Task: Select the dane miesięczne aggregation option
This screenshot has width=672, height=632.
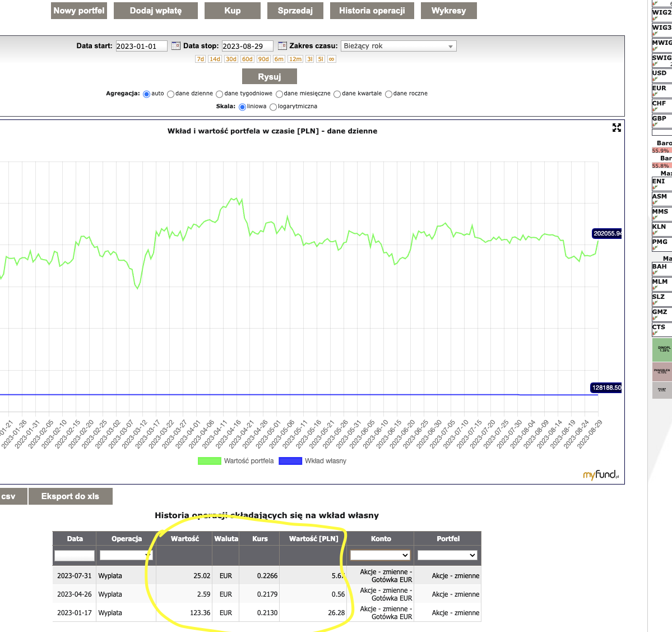Action: 279,94
